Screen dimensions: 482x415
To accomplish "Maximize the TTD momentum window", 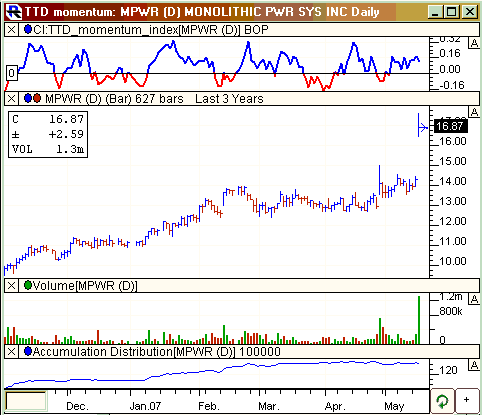I will pos(452,12).
